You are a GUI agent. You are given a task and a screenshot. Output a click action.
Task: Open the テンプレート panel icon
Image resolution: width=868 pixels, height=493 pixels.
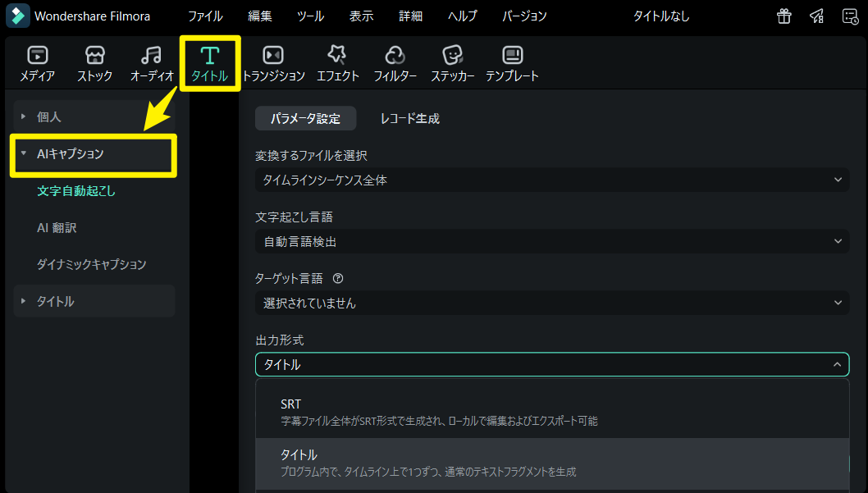click(x=513, y=63)
